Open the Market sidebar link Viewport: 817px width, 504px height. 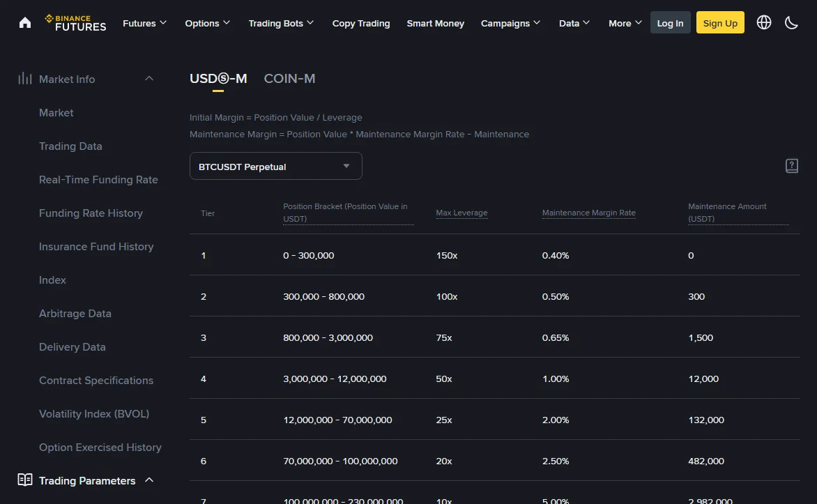(56, 112)
